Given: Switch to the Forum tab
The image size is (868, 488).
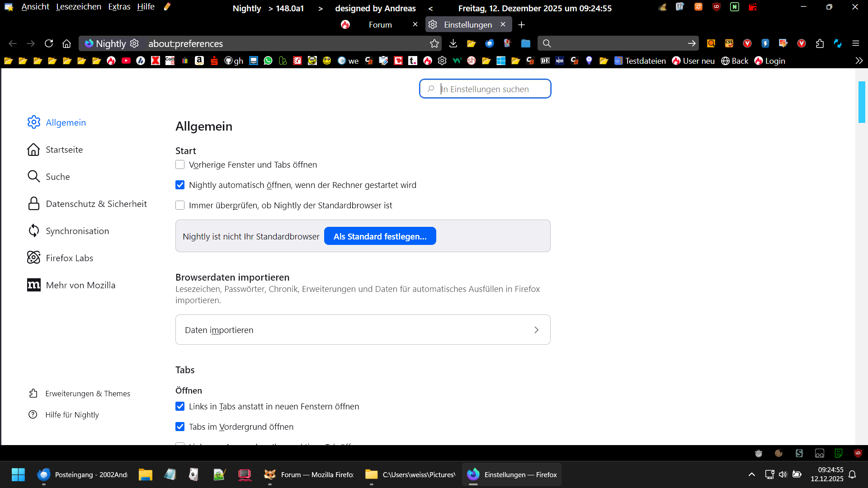Looking at the screenshot, I should click(380, 25).
